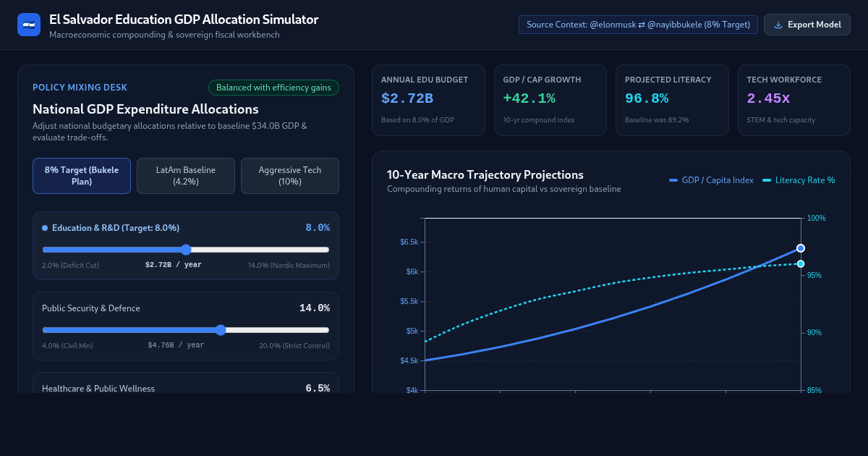The image size is (868, 456).
Task: Click the 96.8% literacy figure
Action: [x=647, y=98]
